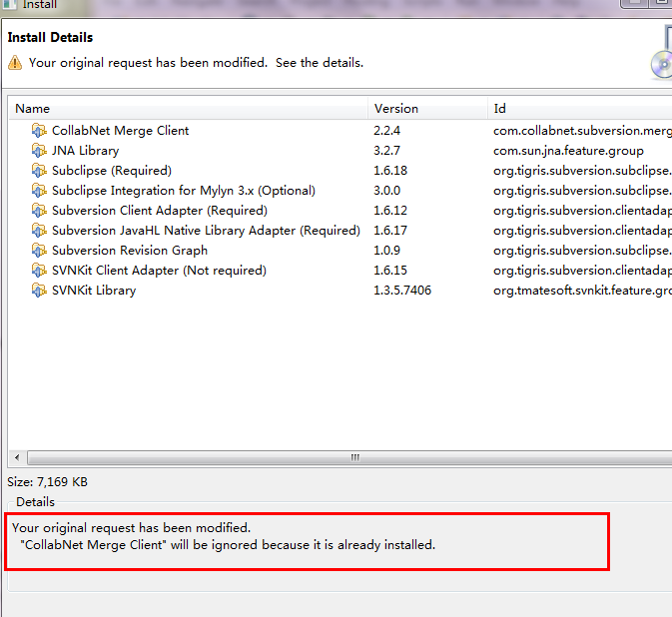Sort by the Version column header

coord(427,109)
